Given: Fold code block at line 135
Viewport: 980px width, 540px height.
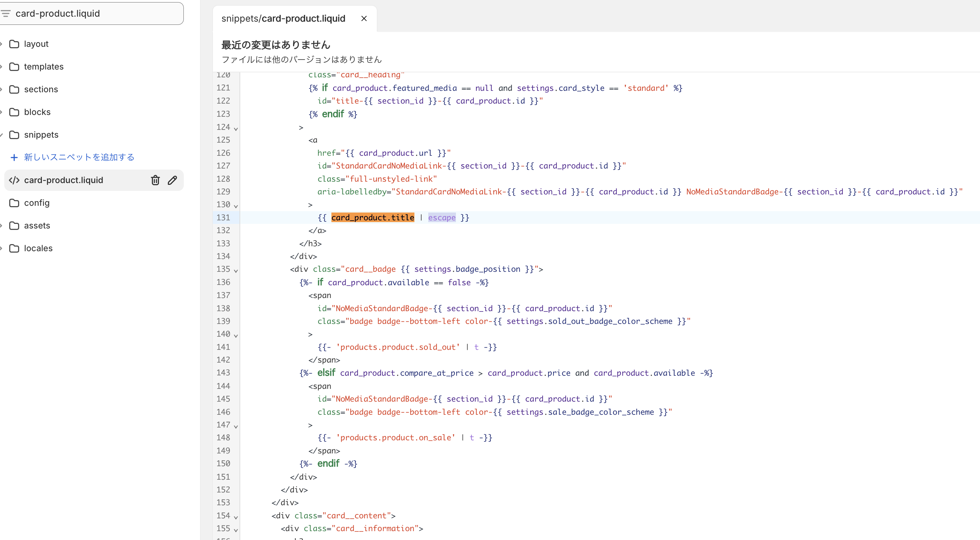Looking at the screenshot, I should click(236, 270).
